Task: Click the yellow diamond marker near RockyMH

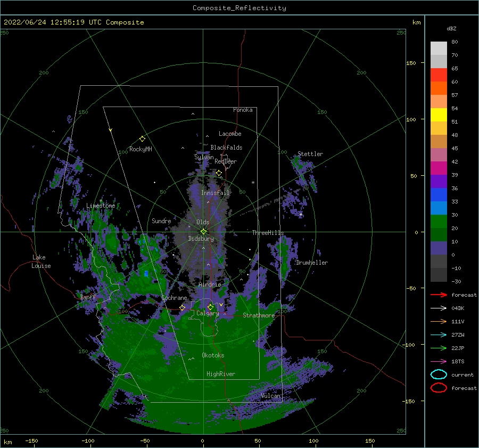Action: pyautogui.click(x=142, y=139)
